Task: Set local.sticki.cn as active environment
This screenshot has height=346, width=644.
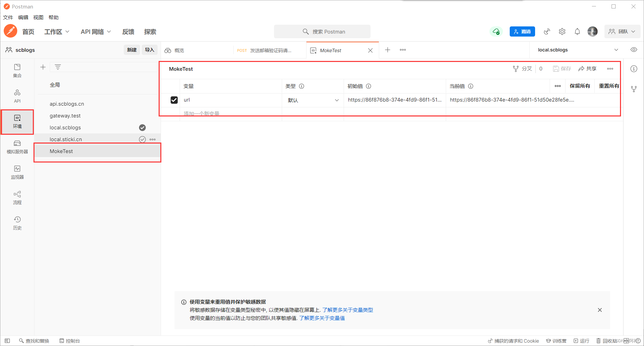Action: [142, 139]
